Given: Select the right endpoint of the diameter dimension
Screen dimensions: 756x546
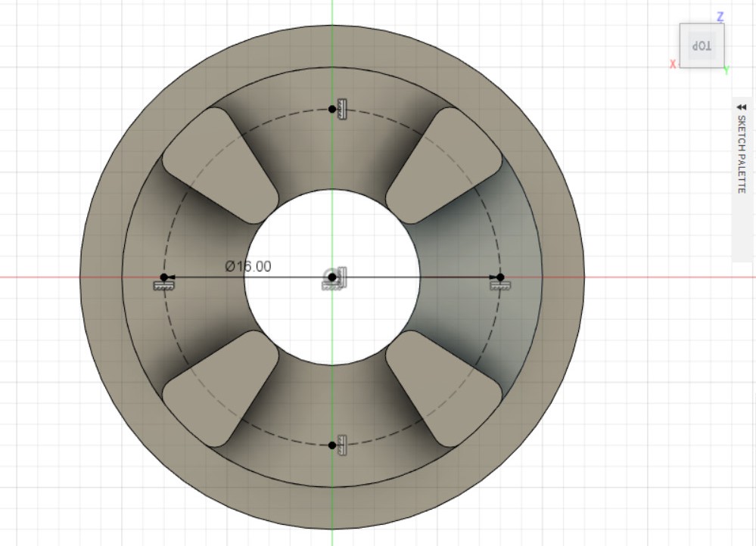Looking at the screenshot, I should pyautogui.click(x=499, y=278).
